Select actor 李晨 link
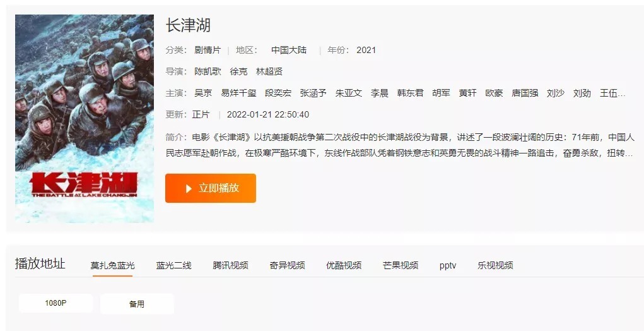 pyautogui.click(x=380, y=93)
